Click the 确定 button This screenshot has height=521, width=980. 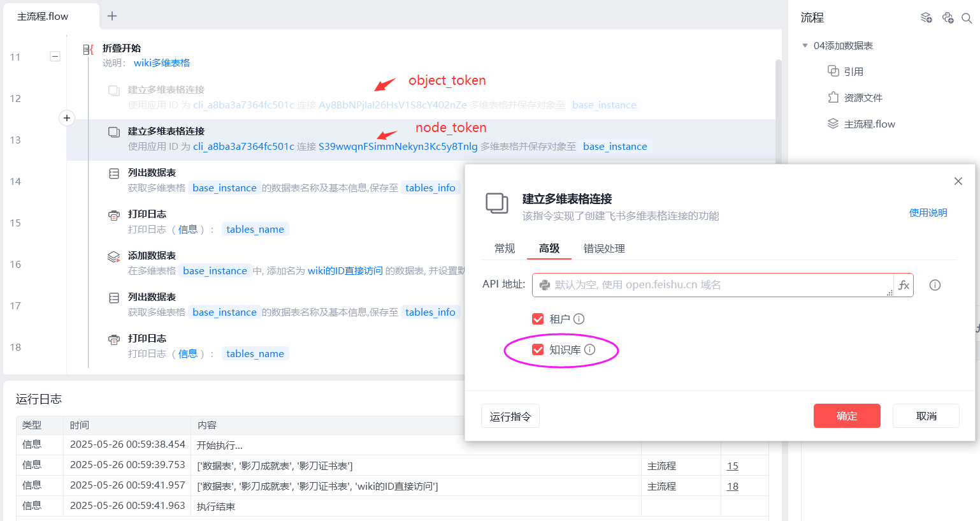(846, 416)
